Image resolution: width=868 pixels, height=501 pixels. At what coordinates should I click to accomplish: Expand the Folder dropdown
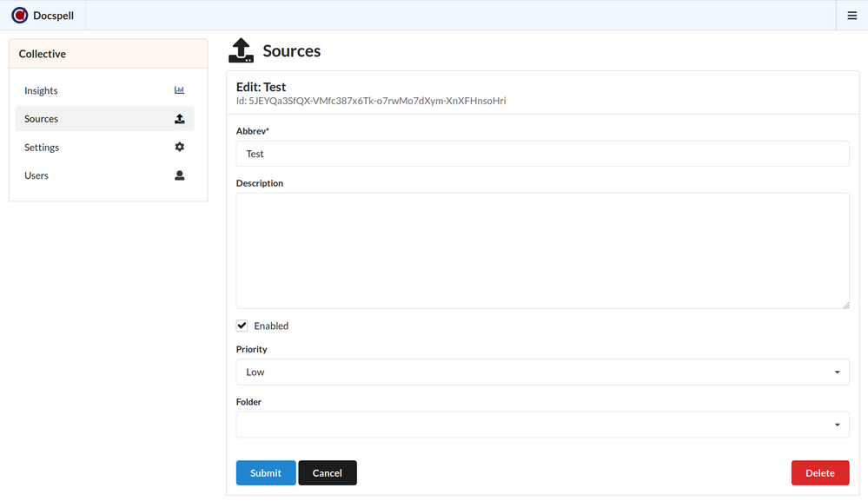(x=541, y=425)
